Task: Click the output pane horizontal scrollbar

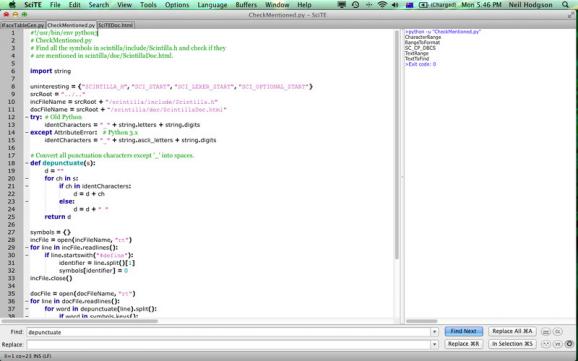Action: (422, 321)
